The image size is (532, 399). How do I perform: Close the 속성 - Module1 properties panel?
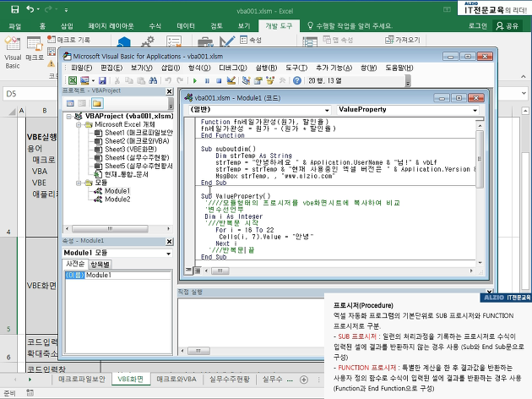[169, 242]
